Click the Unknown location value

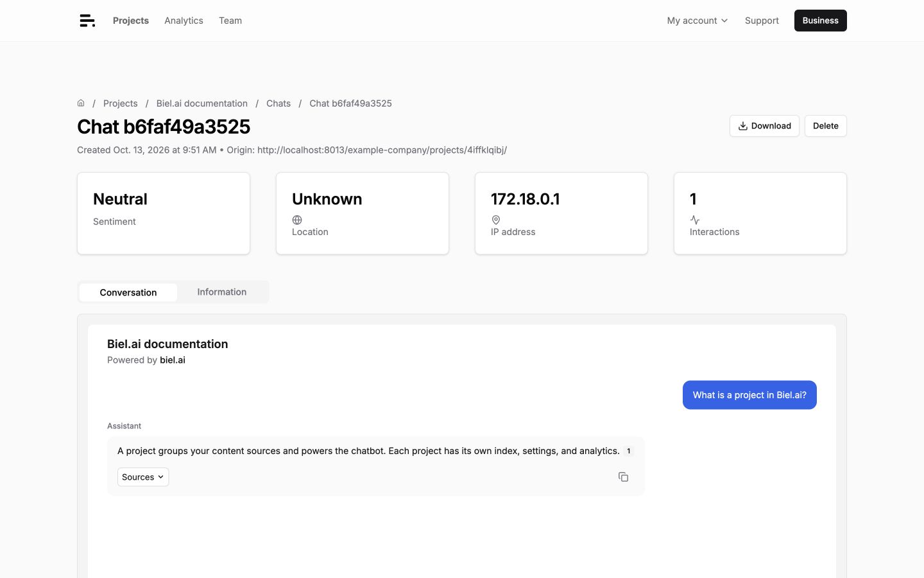[327, 199]
